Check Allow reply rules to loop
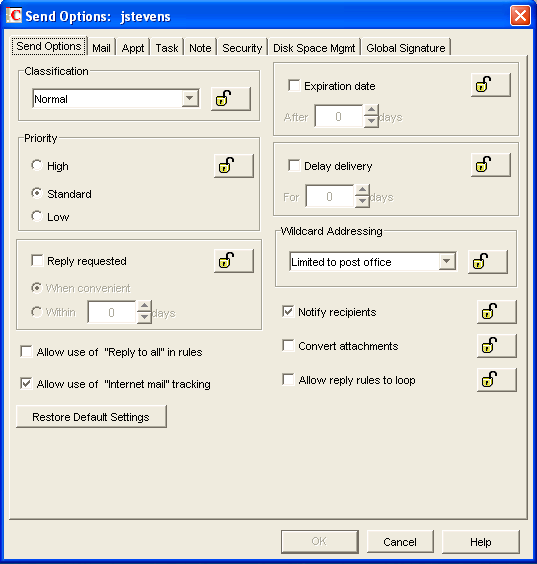This screenshot has height=564, width=537. (x=288, y=379)
